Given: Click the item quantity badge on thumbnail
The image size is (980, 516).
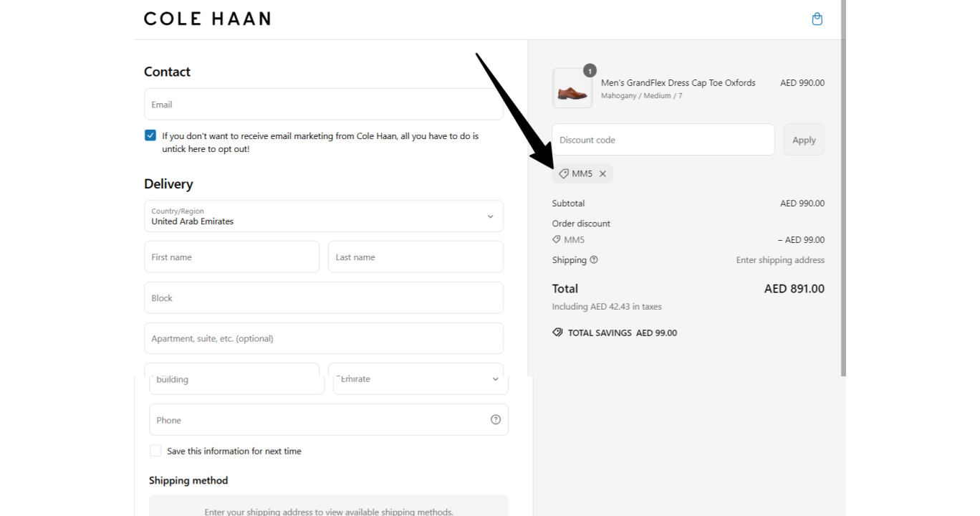Looking at the screenshot, I should tap(590, 70).
